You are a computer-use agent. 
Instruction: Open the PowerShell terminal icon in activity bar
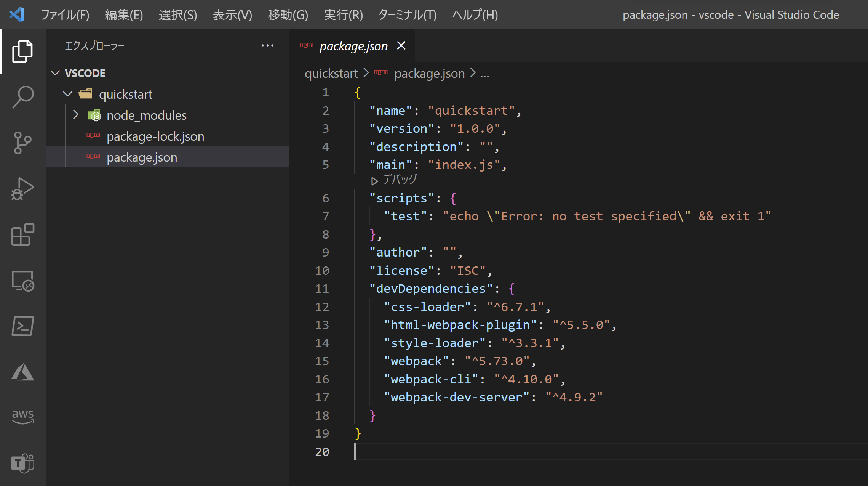click(x=22, y=326)
